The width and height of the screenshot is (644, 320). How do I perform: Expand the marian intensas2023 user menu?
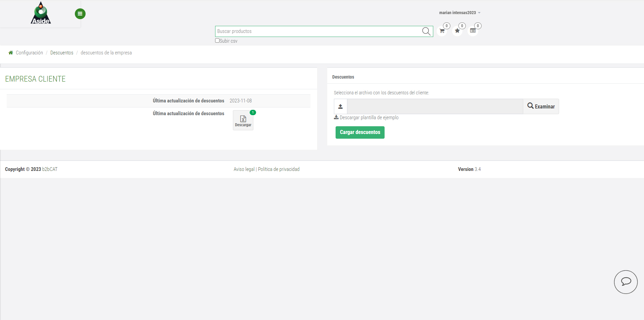click(459, 13)
